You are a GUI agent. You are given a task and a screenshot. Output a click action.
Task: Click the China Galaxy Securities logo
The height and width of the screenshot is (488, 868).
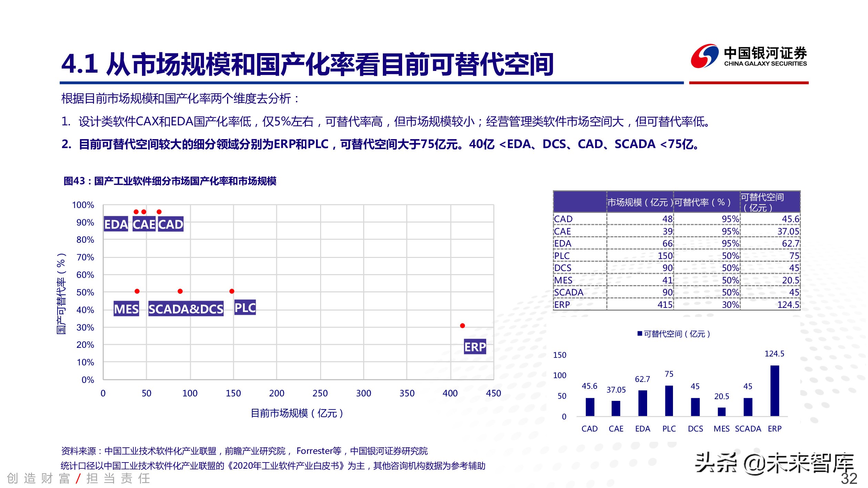coord(748,56)
